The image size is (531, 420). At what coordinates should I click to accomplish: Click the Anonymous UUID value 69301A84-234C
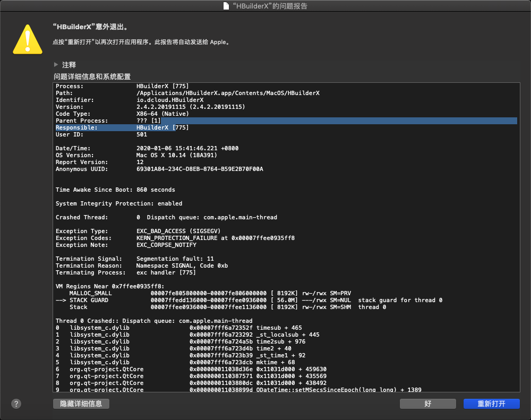(x=200, y=169)
